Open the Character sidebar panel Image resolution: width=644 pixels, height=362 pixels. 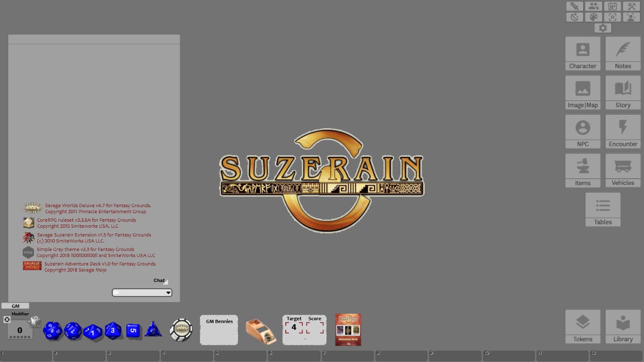(583, 53)
